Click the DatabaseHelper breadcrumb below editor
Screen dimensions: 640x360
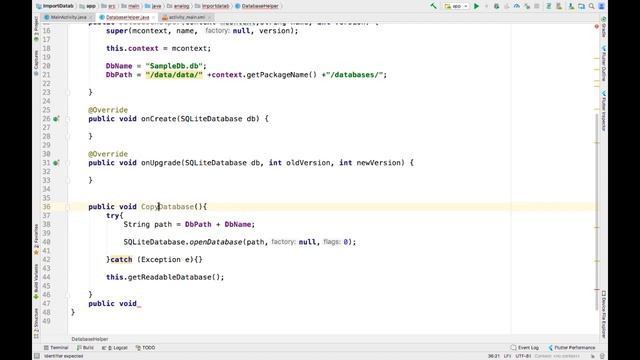[90, 339]
